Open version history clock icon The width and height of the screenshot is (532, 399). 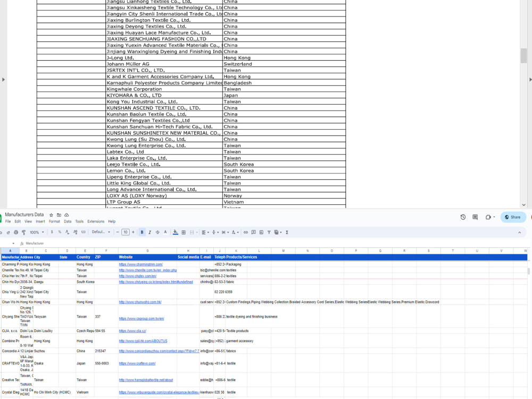click(x=463, y=217)
